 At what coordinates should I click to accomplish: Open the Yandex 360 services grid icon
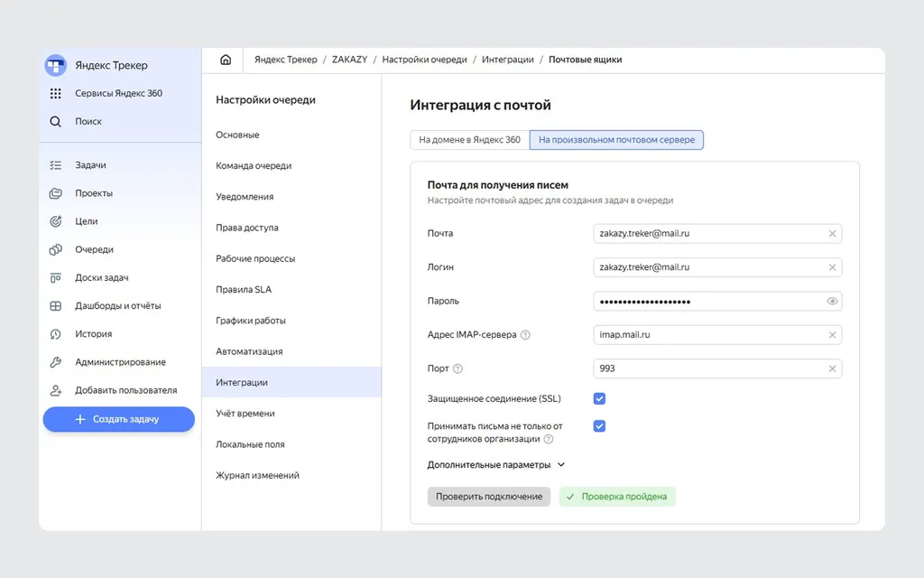point(55,93)
